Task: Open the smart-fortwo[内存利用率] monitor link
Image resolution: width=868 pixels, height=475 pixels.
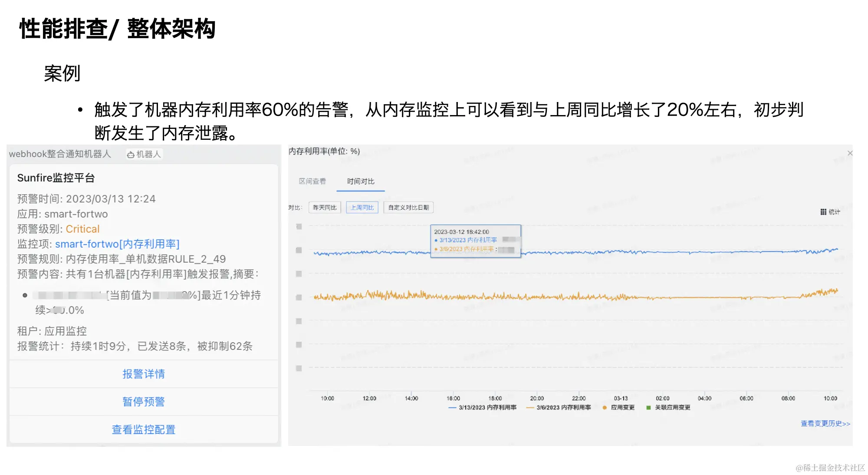Action: tap(117, 244)
